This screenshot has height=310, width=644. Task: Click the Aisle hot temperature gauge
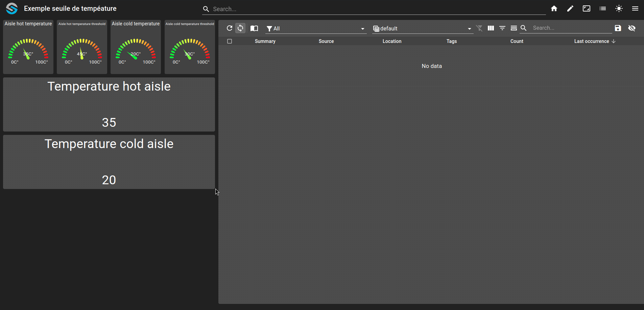(28, 47)
